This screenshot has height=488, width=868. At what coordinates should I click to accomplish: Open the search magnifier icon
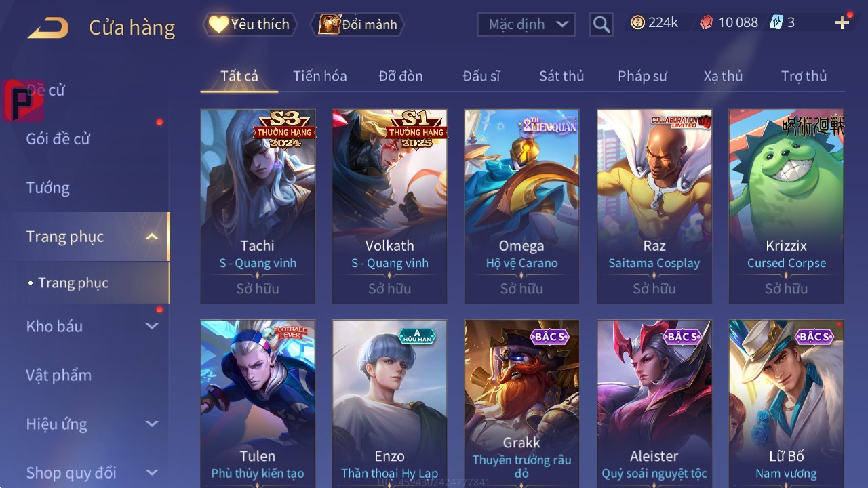tap(601, 25)
